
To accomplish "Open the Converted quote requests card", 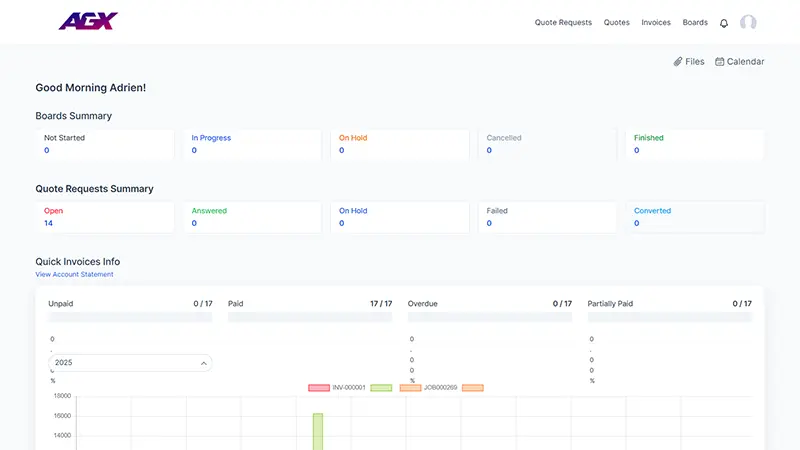I will [x=695, y=217].
